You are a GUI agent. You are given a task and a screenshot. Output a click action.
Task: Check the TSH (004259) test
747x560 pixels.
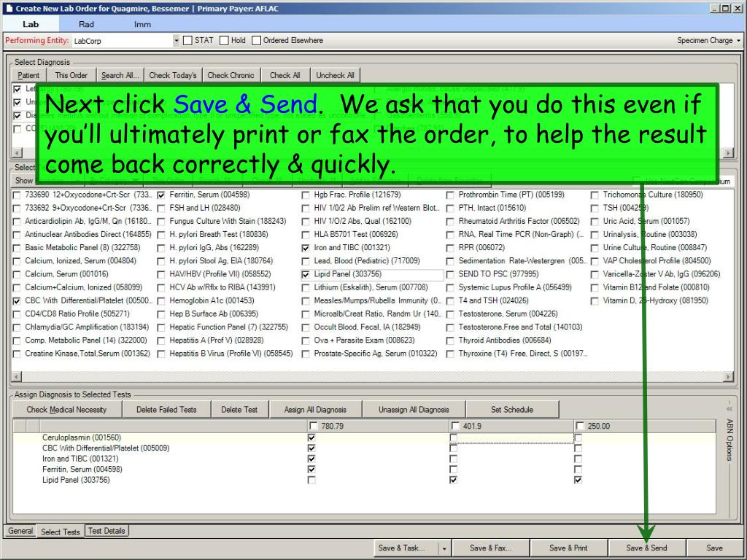point(595,208)
